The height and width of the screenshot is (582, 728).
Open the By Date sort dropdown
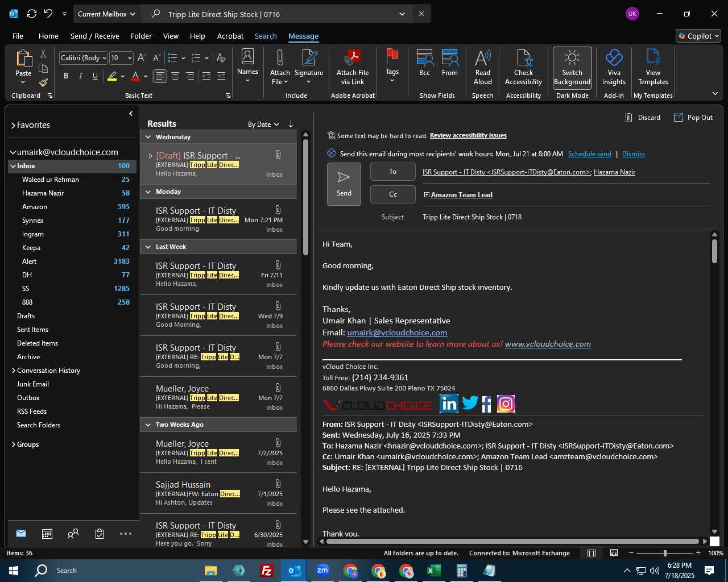click(263, 124)
